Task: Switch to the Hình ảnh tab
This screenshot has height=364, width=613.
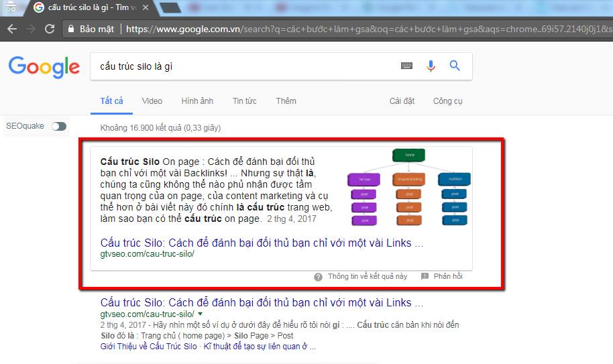Action: point(197,101)
